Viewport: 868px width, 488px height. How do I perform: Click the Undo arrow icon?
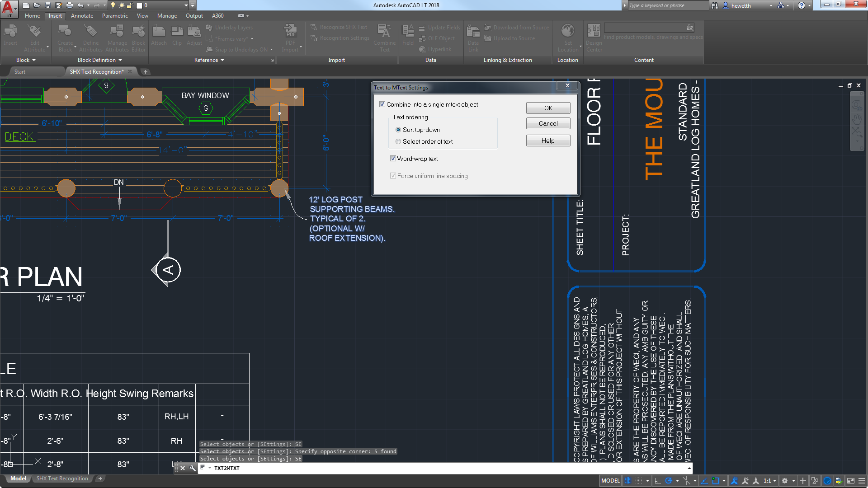(x=80, y=5)
